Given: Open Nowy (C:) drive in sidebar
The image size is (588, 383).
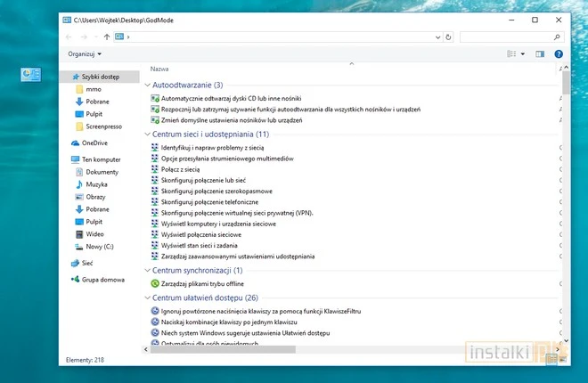Looking at the screenshot, I should tap(99, 246).
